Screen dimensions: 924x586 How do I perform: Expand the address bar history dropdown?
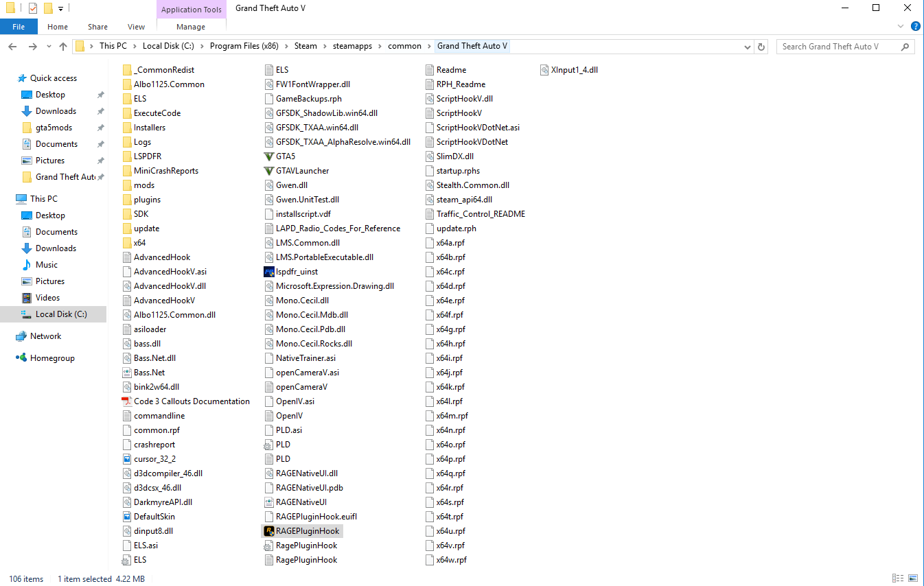click(x=748, y=47)
